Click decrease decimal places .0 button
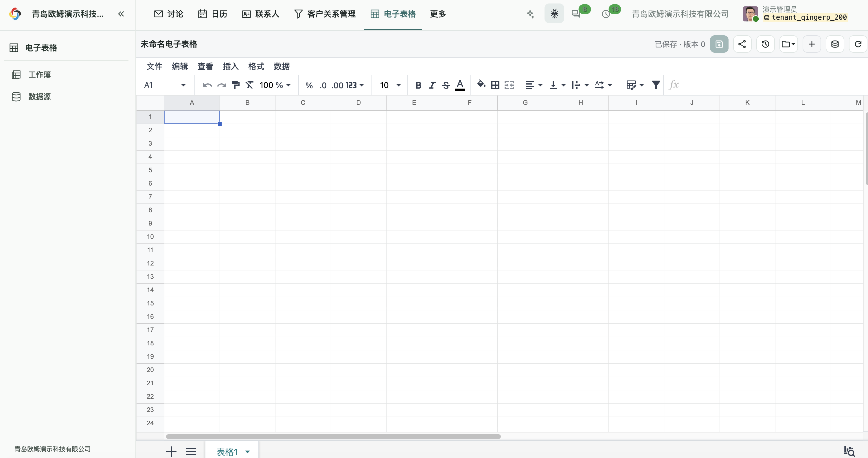 (x=323, y=85)
